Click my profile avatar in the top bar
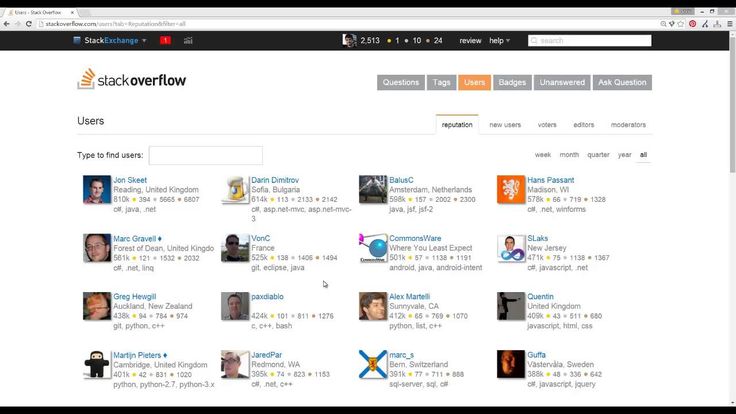736x414 pixels. click(x=349, y=40)
